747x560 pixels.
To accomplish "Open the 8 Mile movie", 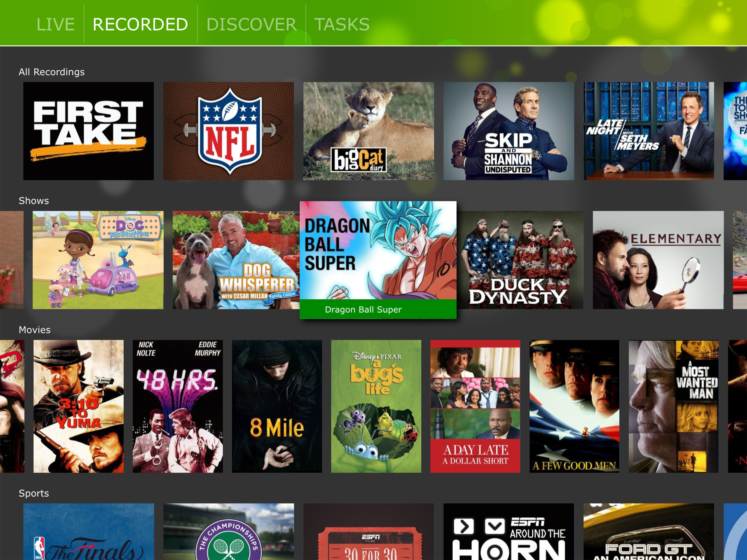I will 277,406.
